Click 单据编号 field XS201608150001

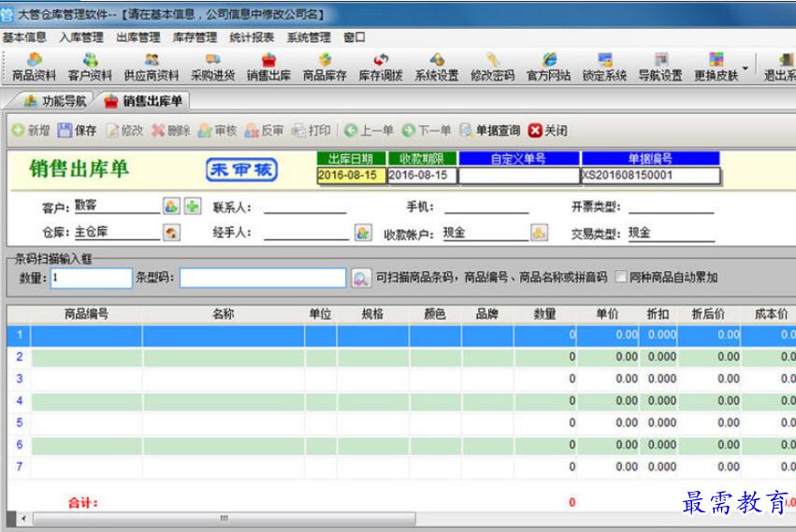pos(650,175)
